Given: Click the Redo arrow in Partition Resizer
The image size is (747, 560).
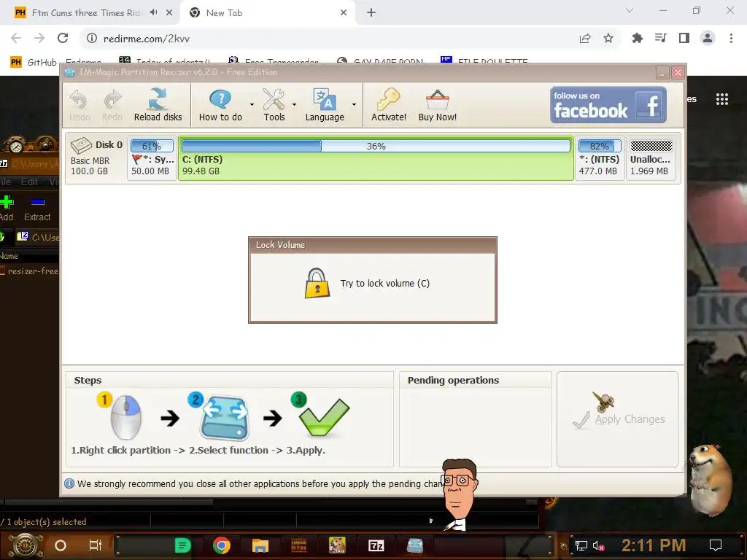Looking at the screenshot, I should point(112,105).
